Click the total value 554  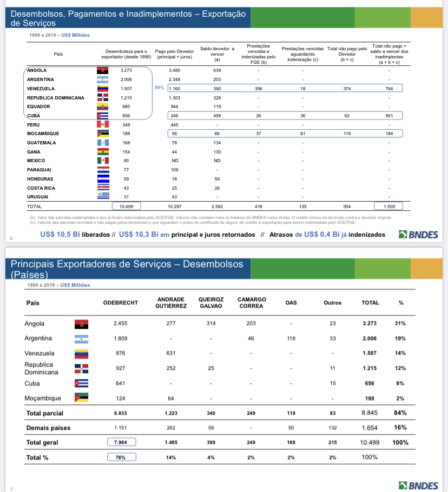[x=347, y=207]
